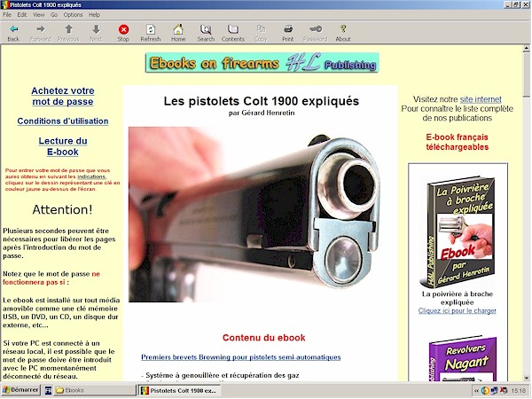Click 'Pistolets Colt 1900 ex...' taskbar button

click(x=179, y=390)
